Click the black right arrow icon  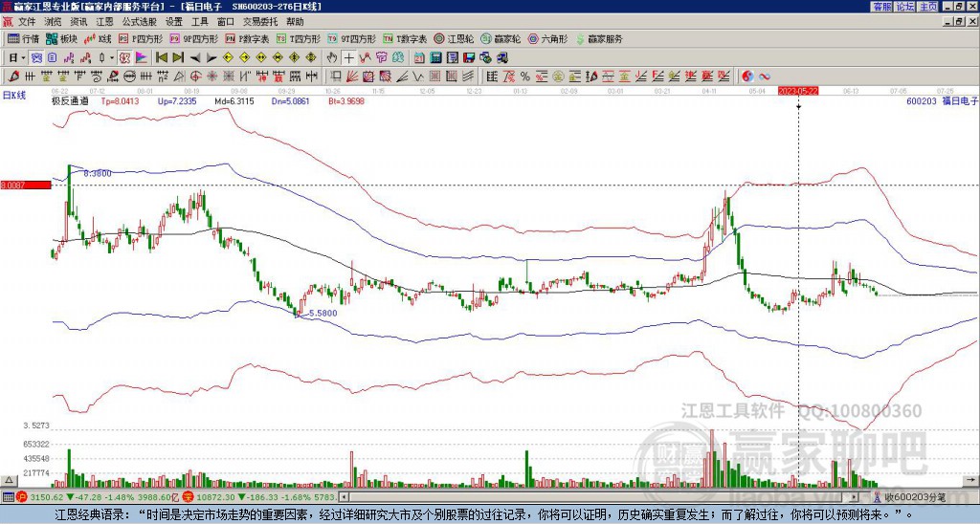click(212, 57)
